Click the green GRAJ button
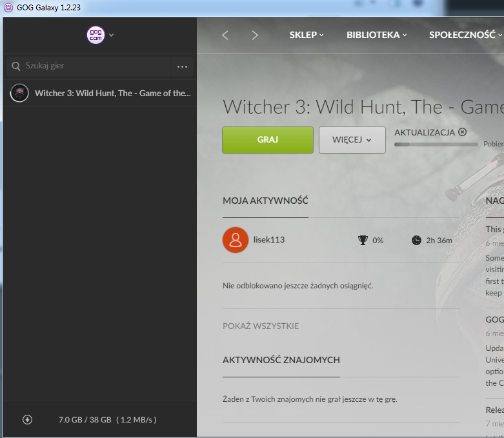This screenshot has width=504, height=438. [x=268, y=140]
